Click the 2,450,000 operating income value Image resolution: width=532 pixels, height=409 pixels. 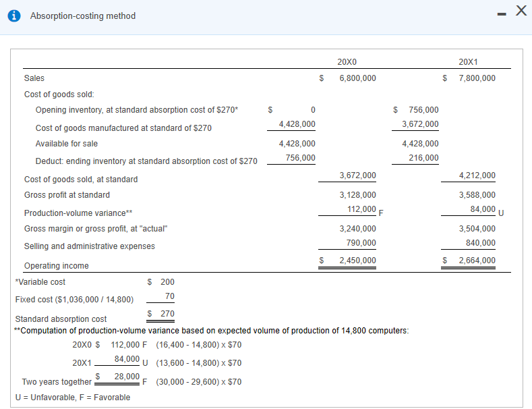click(357, 261)
